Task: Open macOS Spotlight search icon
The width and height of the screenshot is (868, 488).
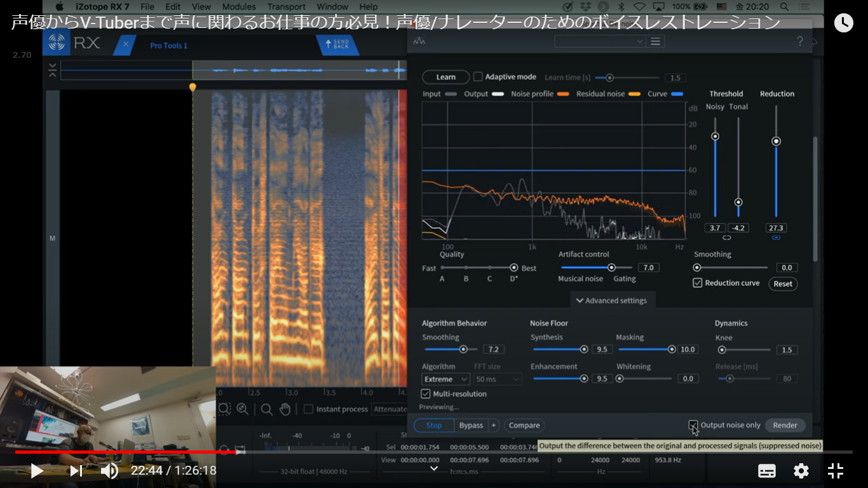Action: (785, 6)
